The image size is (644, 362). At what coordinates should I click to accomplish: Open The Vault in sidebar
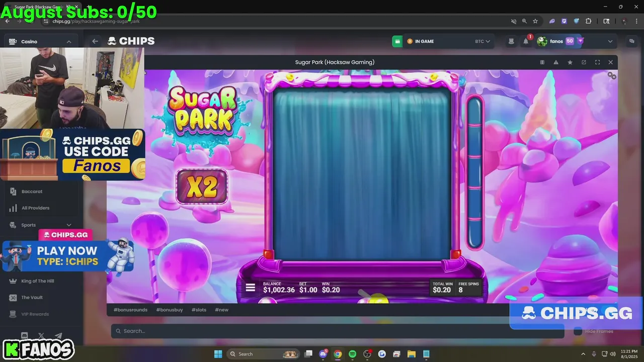click(x=32, y=297)
